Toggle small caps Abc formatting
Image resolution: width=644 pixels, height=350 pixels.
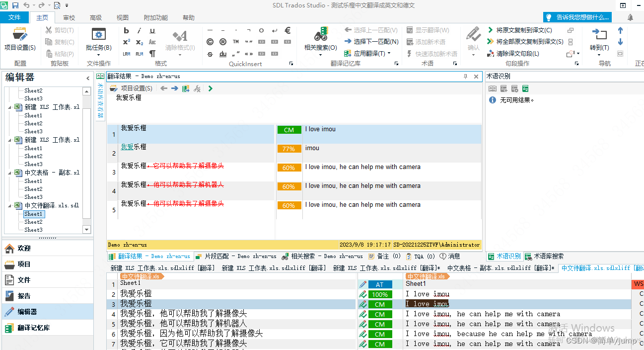pos(152,42)
